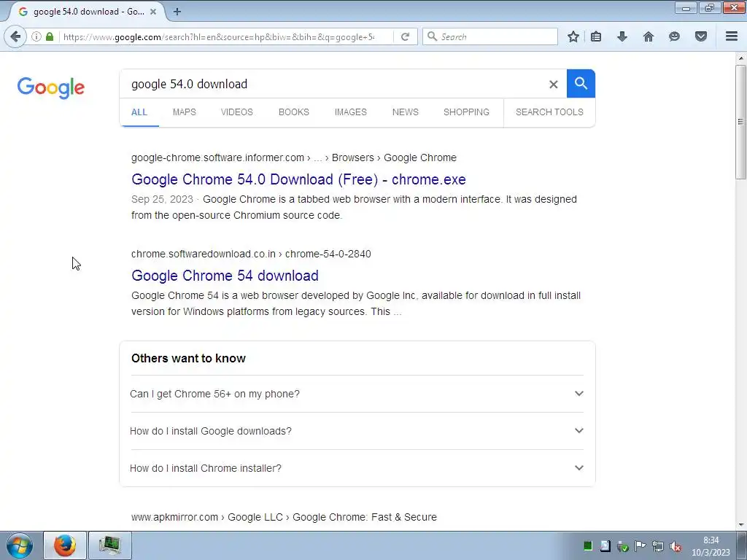Switch to the VIDEOS search tab
The height and width of the screenshot is (560, 747).
pos(237,112)
